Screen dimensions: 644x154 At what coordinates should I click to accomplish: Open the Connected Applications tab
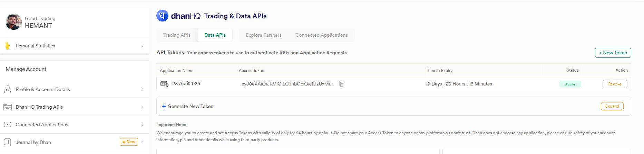[x=321, y=35]
